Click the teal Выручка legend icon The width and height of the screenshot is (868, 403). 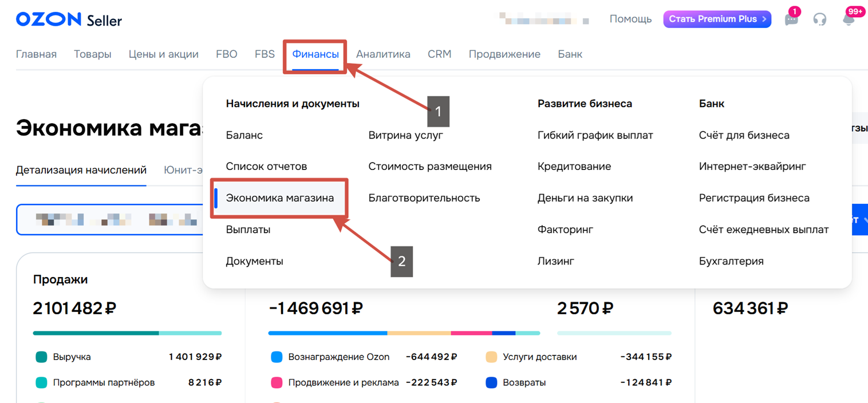click(41, 357)
